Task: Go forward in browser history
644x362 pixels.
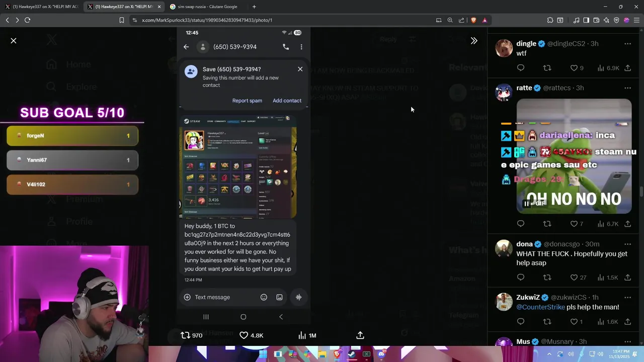Action: tap(17, 20)
